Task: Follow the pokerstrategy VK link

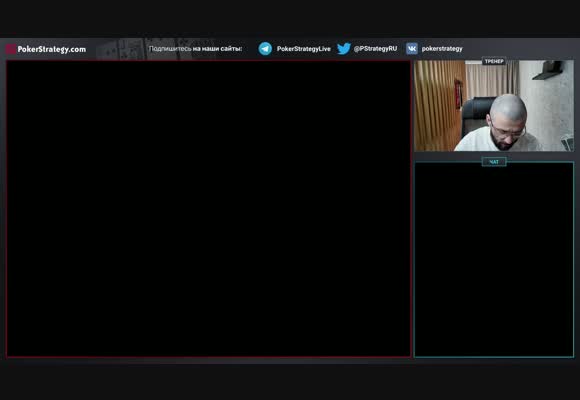Action: (442, 49)
